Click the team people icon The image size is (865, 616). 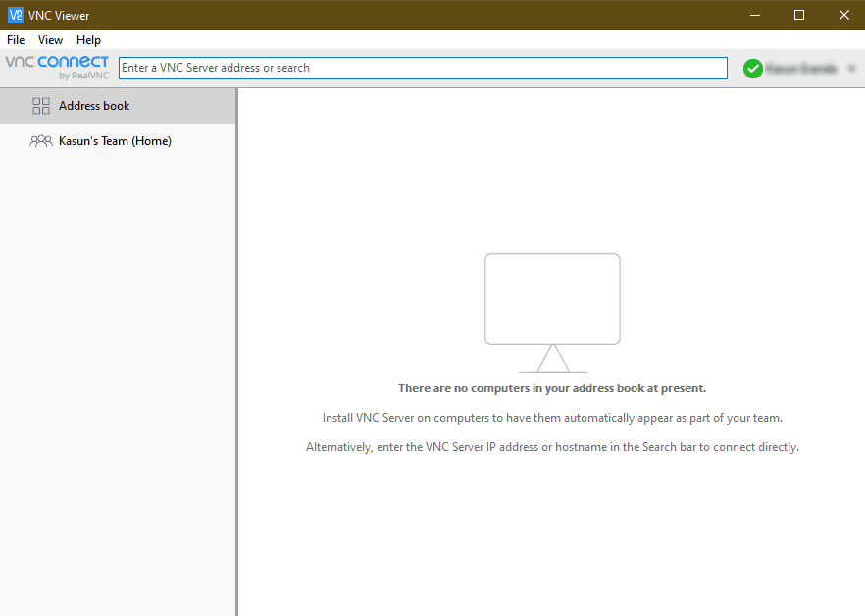(41, 141)
